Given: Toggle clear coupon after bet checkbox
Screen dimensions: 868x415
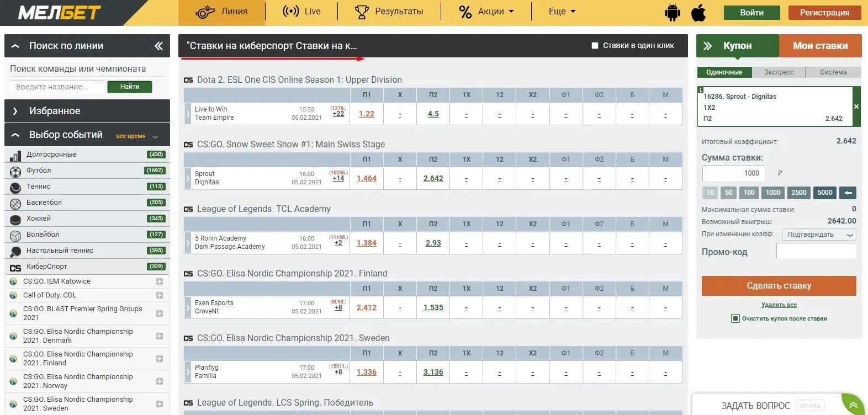Looking at the screenshot, I should [x=735, y=318].
